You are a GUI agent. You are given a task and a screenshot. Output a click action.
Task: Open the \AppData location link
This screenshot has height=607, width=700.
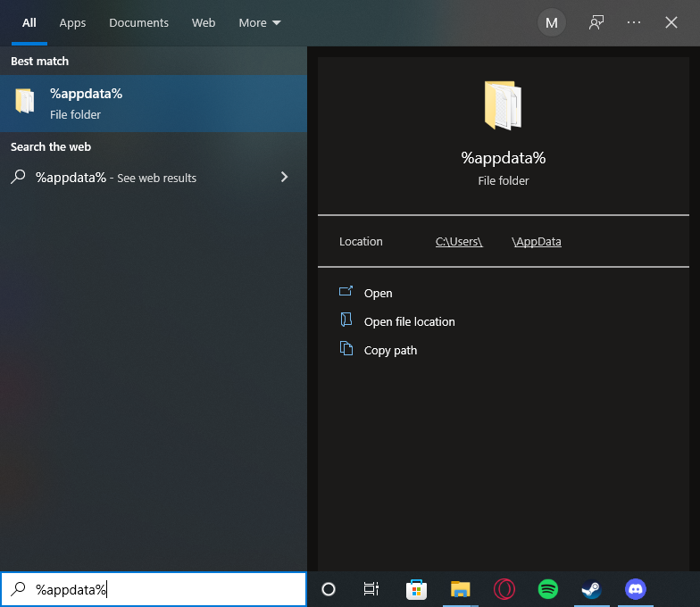(x=536, y=241)
